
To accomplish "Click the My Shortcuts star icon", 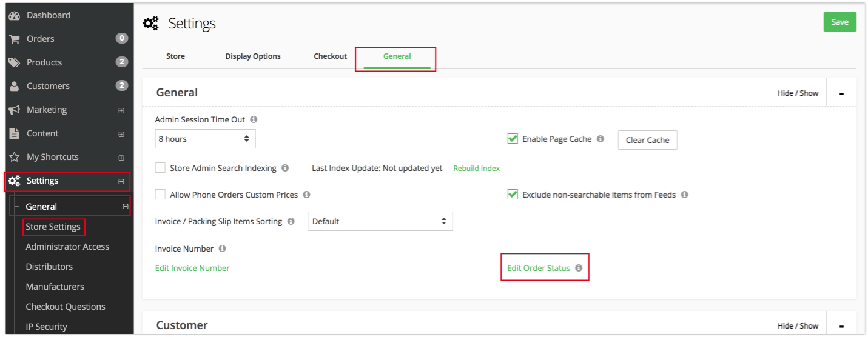I will (x=15, y=157).
